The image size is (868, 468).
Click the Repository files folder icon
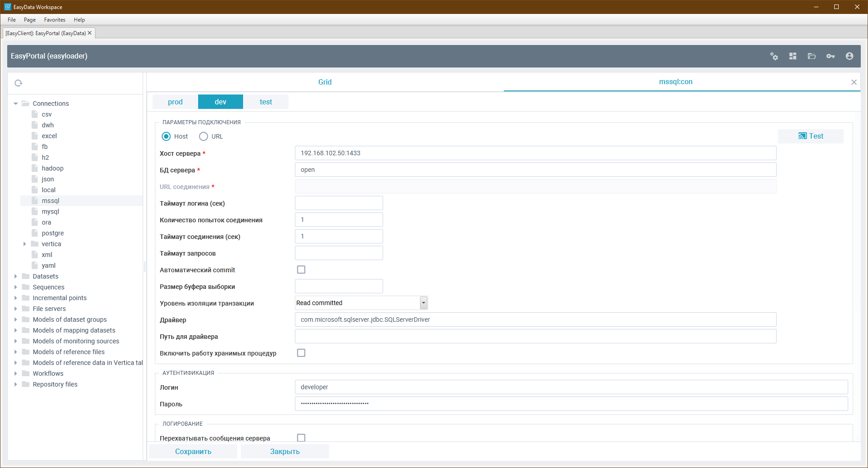[x=26, y=384]
